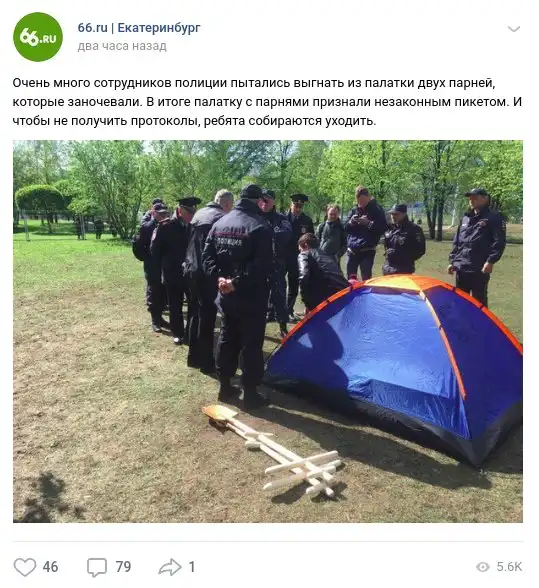Open the post via 'два часа назад' timestamp
Viewport: 539px width, 588px height.
(122, 46)
